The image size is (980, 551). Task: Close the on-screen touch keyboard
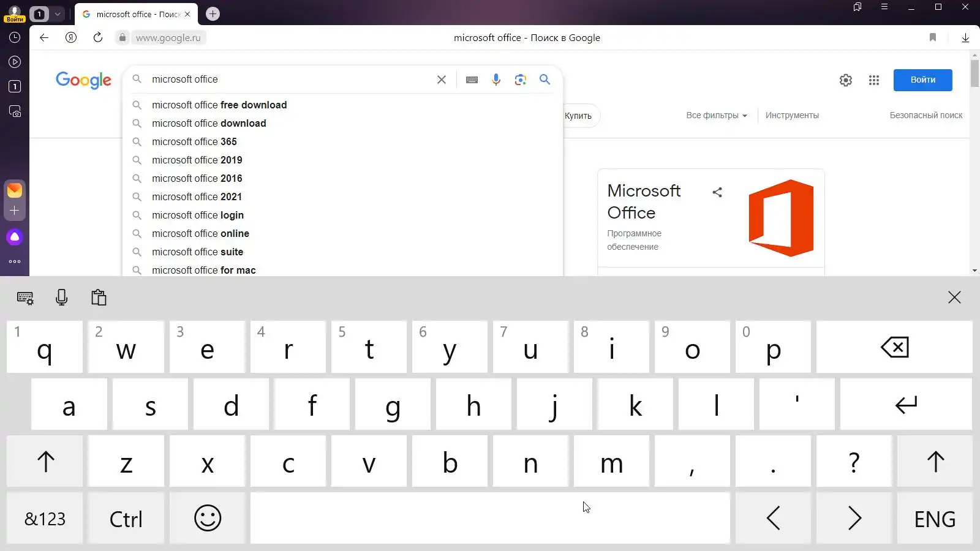[954, 298]
